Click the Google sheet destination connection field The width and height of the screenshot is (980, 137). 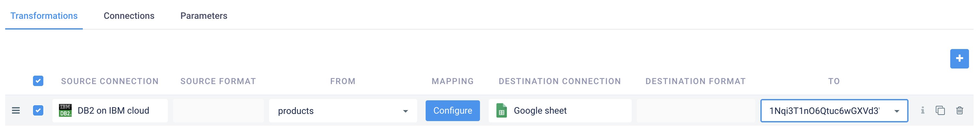tap(559, 111)
